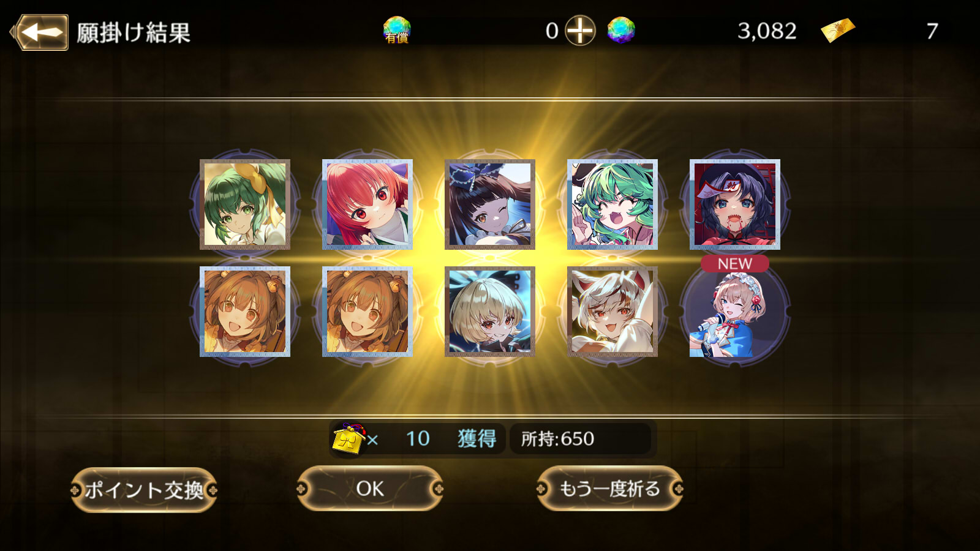
Task: Select the winking dark-haired character card
Action: tap(490, 204)
